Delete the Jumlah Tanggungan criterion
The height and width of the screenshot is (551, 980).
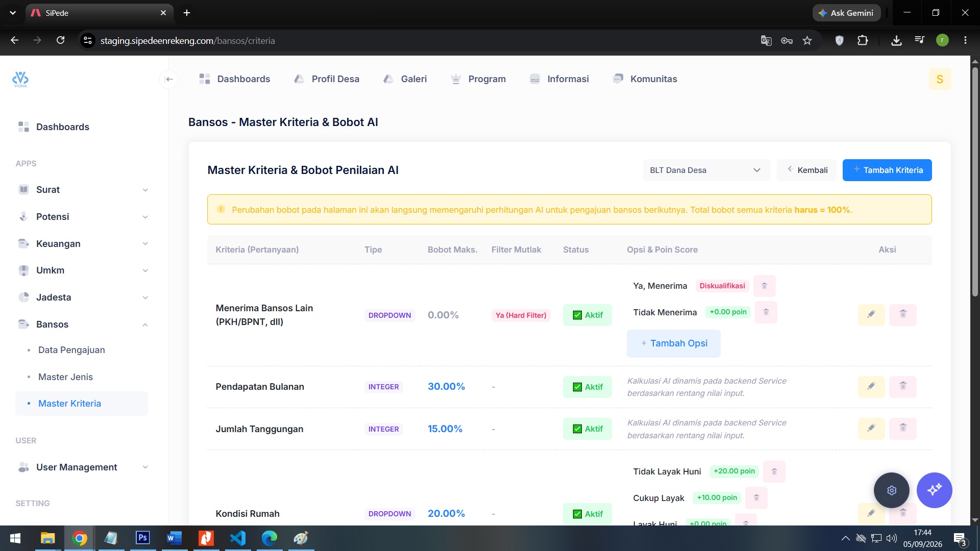tap(903, 428)
